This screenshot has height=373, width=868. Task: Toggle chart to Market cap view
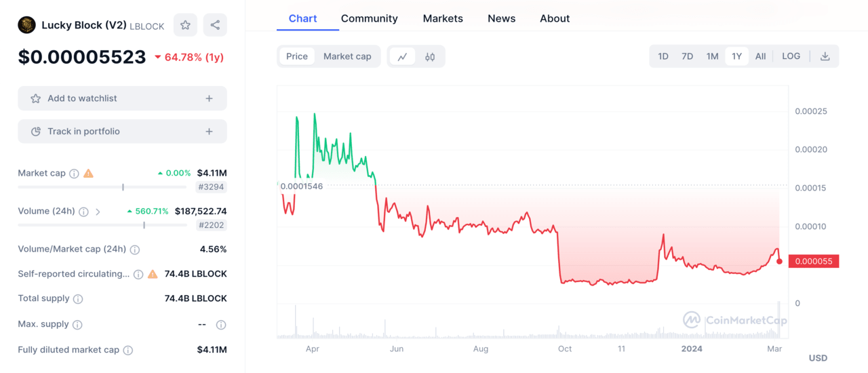(347, 56)
